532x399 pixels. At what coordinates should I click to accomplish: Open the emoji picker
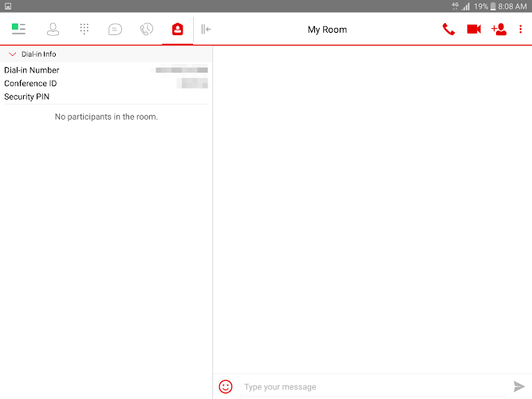point(226,386)
